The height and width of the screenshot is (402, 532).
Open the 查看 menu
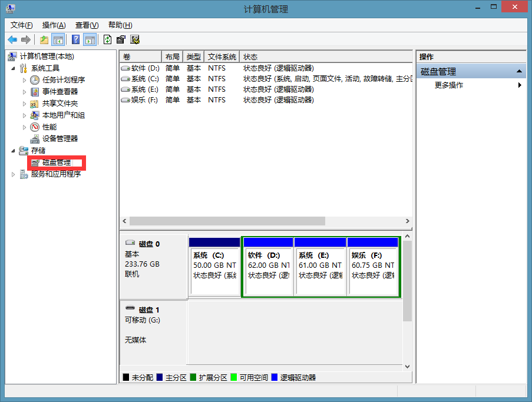86,25
